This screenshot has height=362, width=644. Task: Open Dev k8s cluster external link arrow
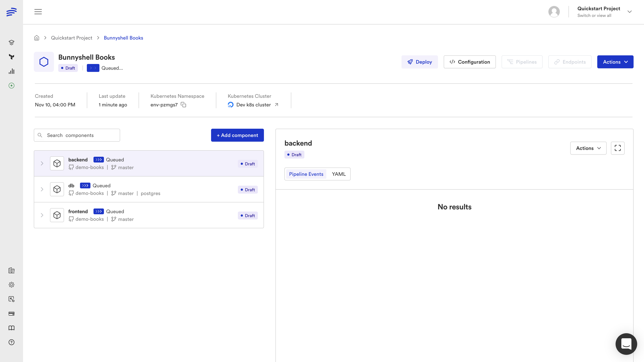coord(277,105)
